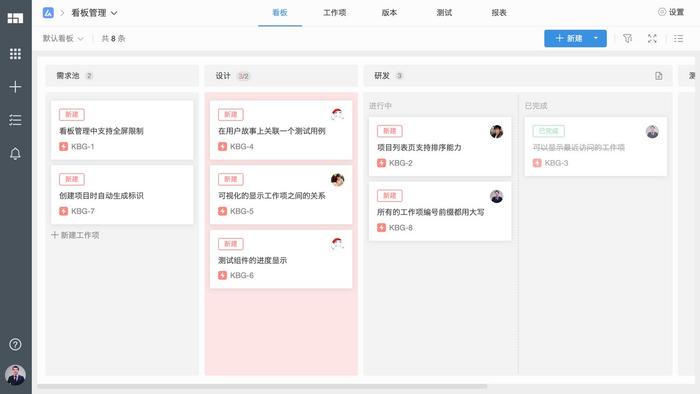Screen dimensions: 700x394
Task: Click the 进行中 sub-column label
Action: [380, 106]
